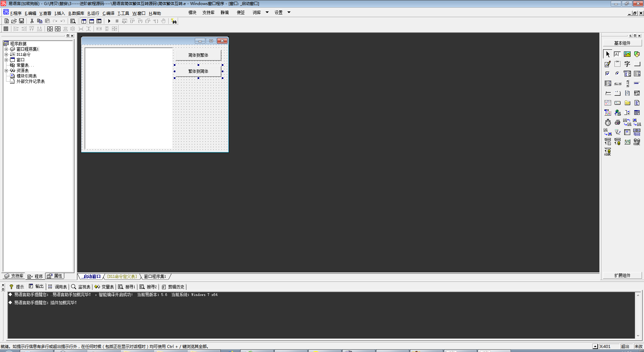644x352 pixels.
Task: Select the Timer stopwatch component icon
Action: (x=607, y=122)
